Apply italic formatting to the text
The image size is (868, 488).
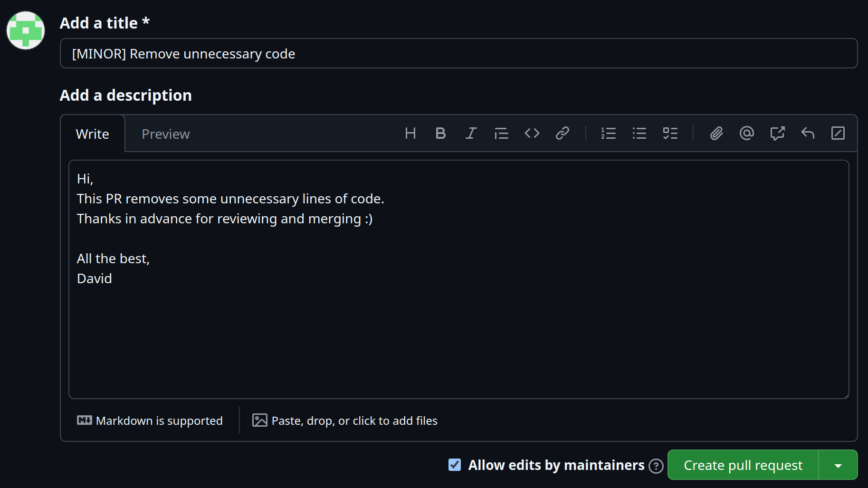(x=471, y=134)
